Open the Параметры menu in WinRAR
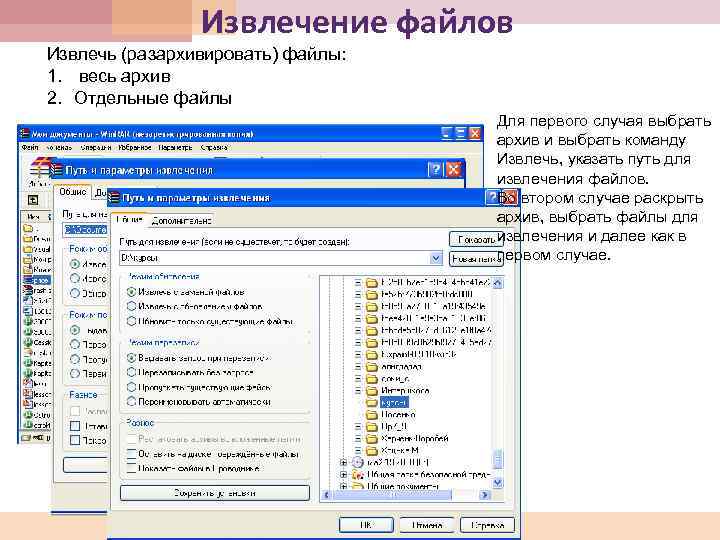 [x=175, y=147]
